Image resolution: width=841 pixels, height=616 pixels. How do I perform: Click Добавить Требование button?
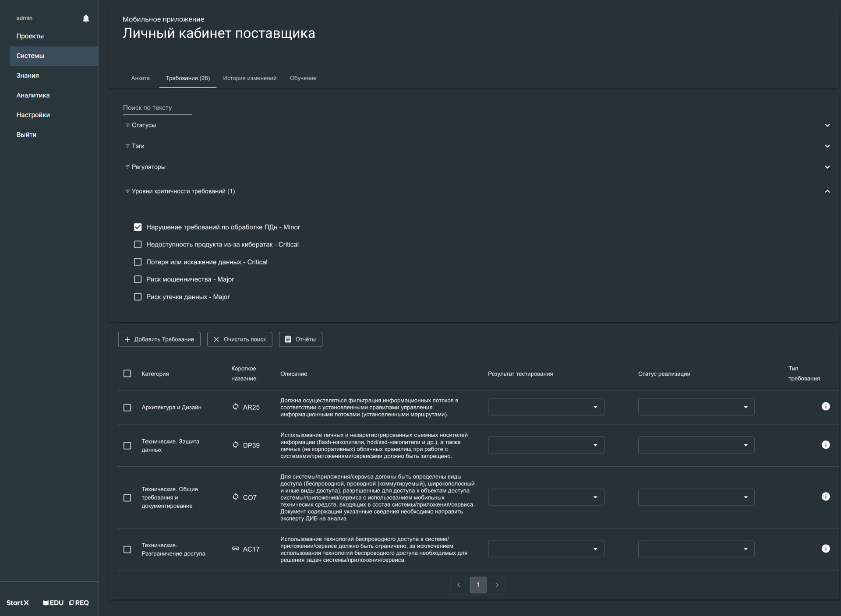159,339
